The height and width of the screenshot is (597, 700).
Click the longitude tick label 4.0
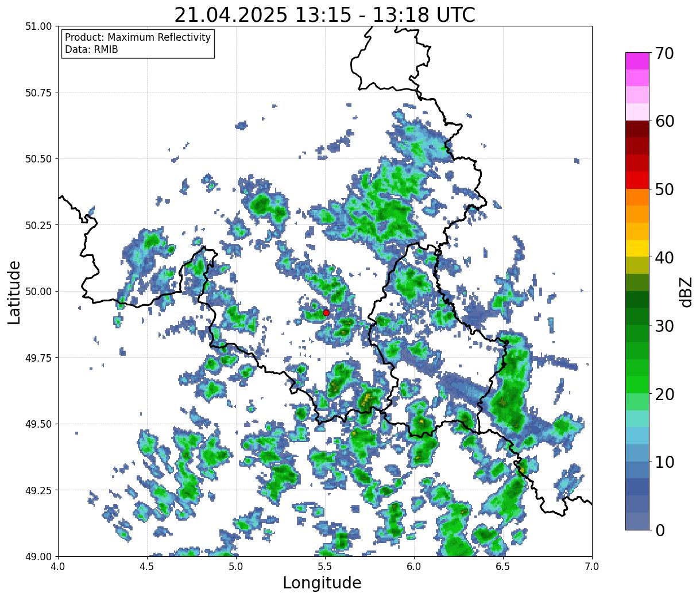[x=58, y=567]
